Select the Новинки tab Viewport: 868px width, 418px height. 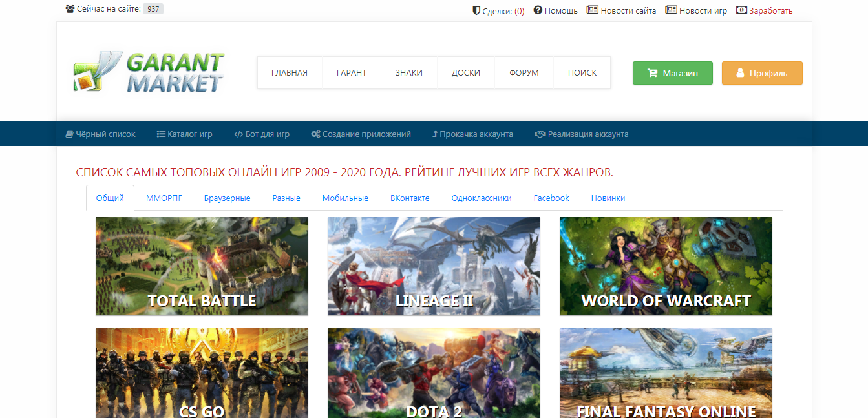(608, 198)
